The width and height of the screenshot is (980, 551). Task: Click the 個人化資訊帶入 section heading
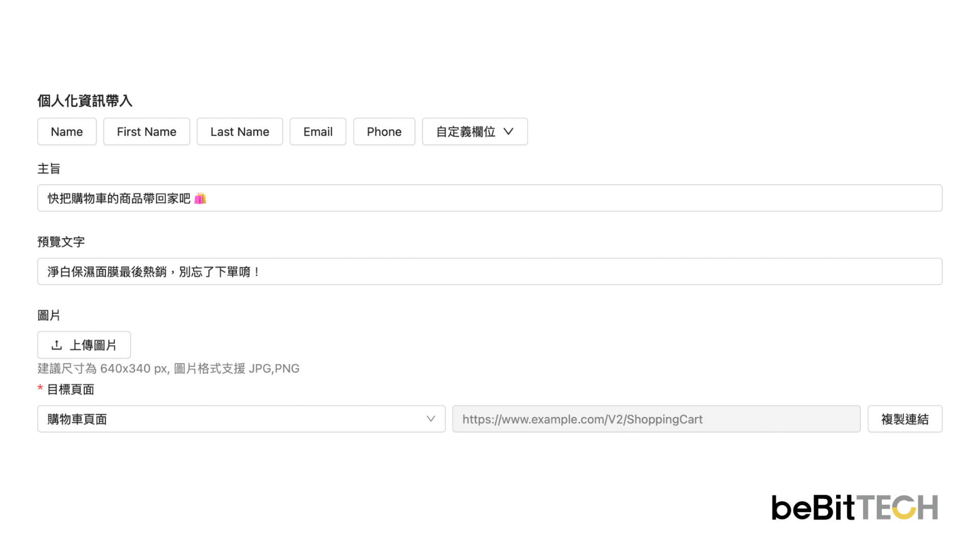[85, 101]
